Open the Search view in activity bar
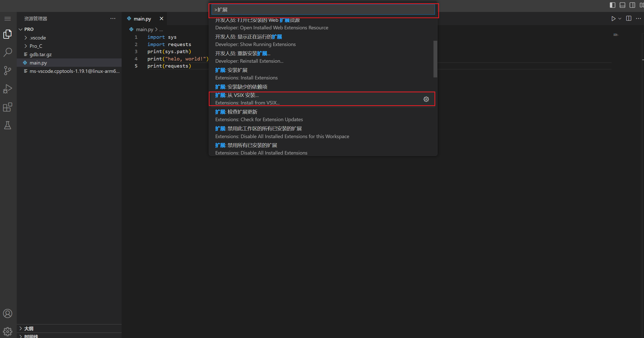 pos(8,52)
